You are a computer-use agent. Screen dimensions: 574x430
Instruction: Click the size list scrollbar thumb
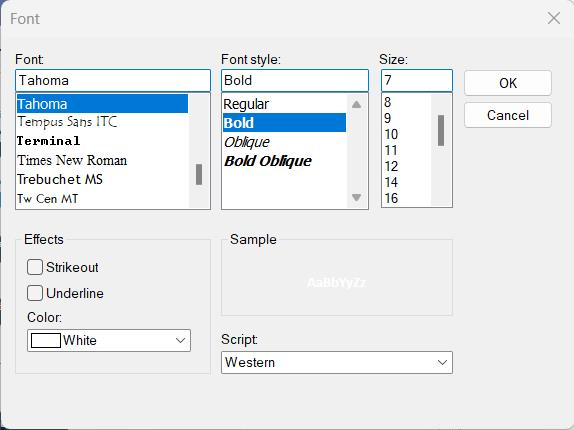pos(441,130)
